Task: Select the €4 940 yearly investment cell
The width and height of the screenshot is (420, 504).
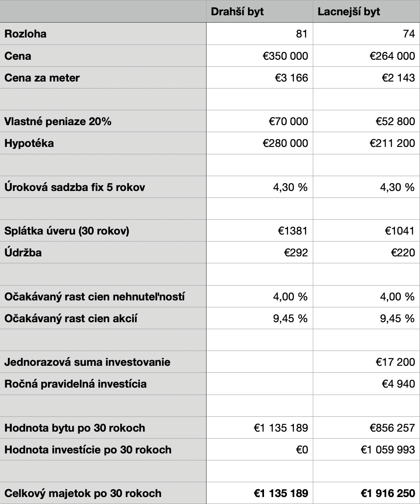Action: click(x=366, y=384)
